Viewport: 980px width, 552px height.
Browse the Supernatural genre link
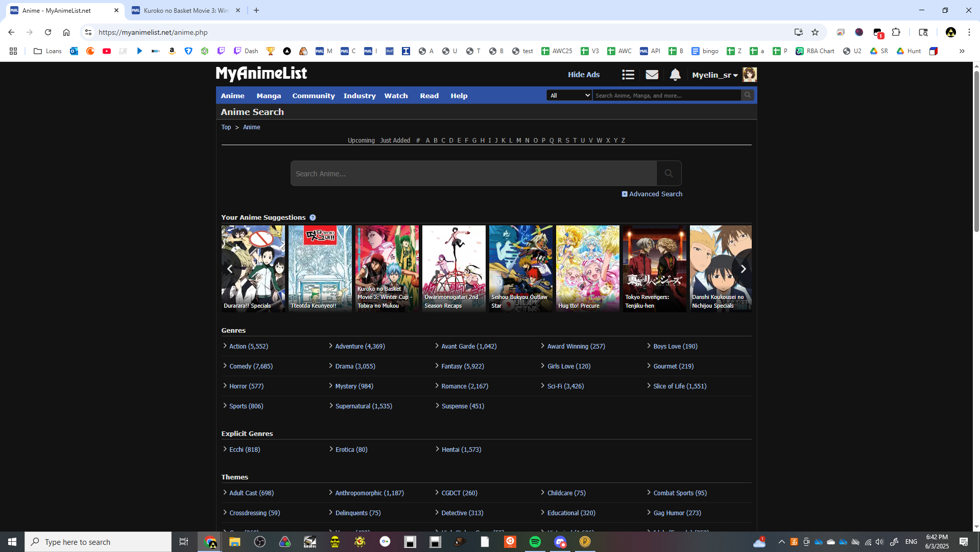click(364, 406)
